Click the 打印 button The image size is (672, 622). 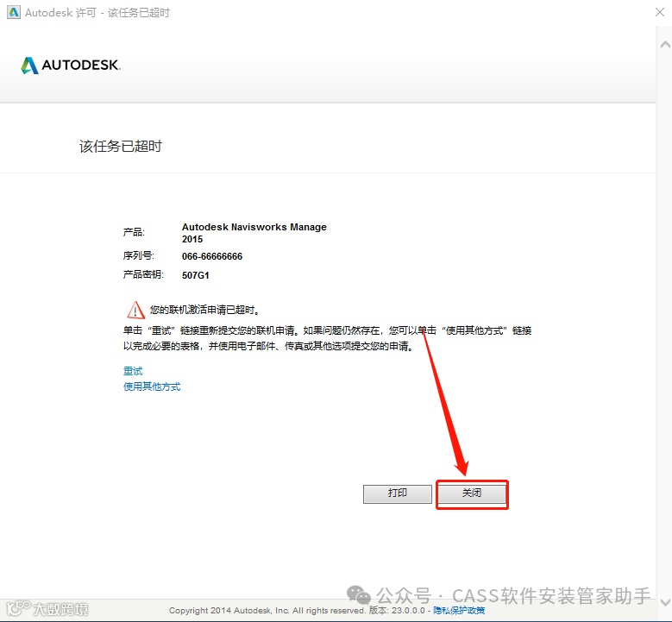[398, 493]
